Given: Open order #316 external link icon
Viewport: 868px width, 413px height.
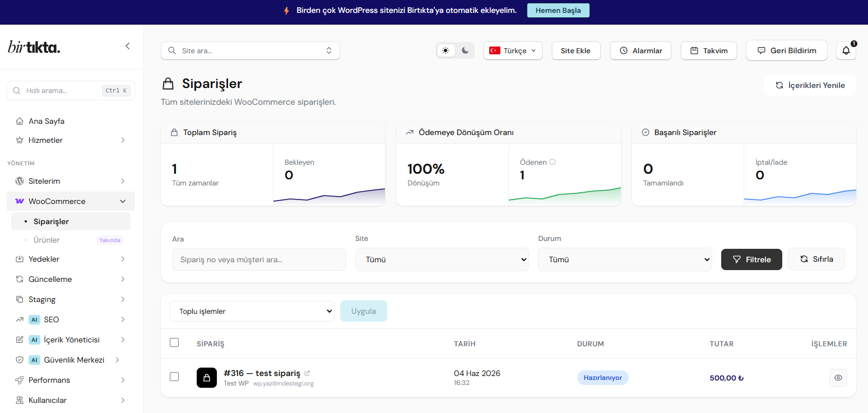Looking at the screenshot, I should point(307,373).
